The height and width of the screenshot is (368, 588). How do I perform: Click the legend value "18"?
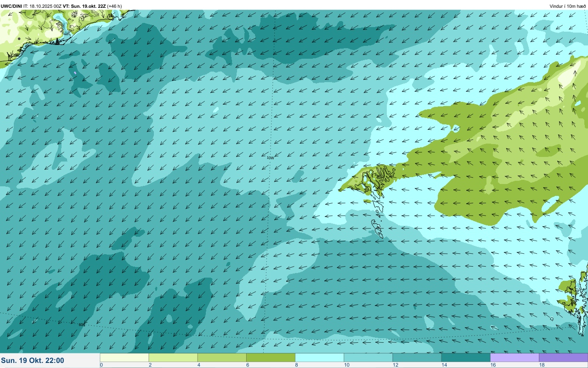click(542, 365)
